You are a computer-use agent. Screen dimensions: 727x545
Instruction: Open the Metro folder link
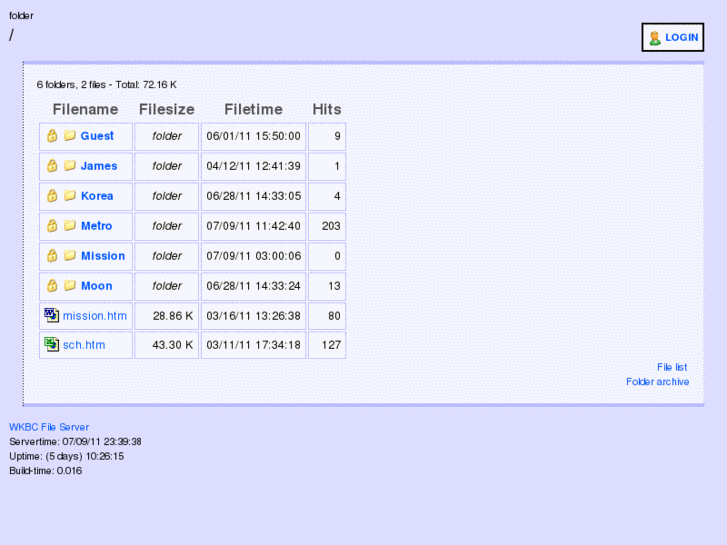(x=96, y=226)
